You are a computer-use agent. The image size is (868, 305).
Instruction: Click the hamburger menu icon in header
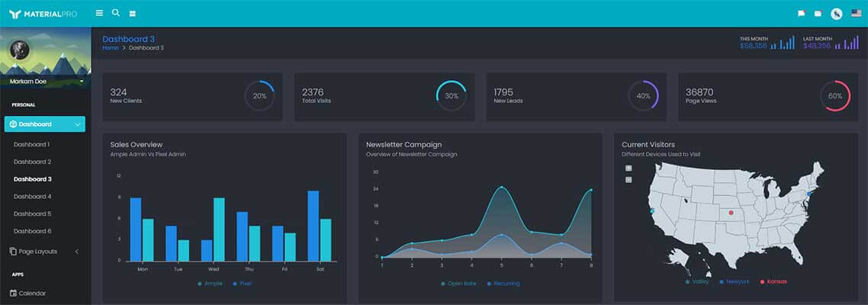pyautogui.click(x=99, y=13)
